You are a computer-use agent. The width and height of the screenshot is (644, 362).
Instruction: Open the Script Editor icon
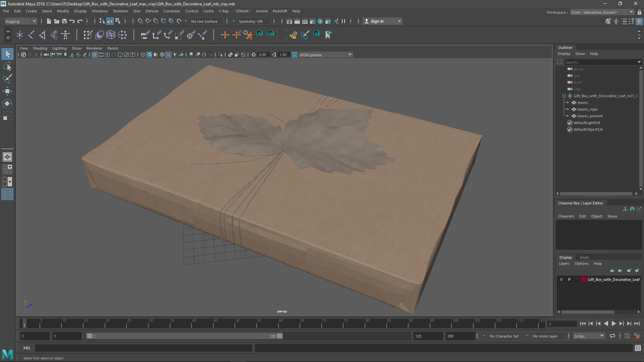(x=638, y=348)
